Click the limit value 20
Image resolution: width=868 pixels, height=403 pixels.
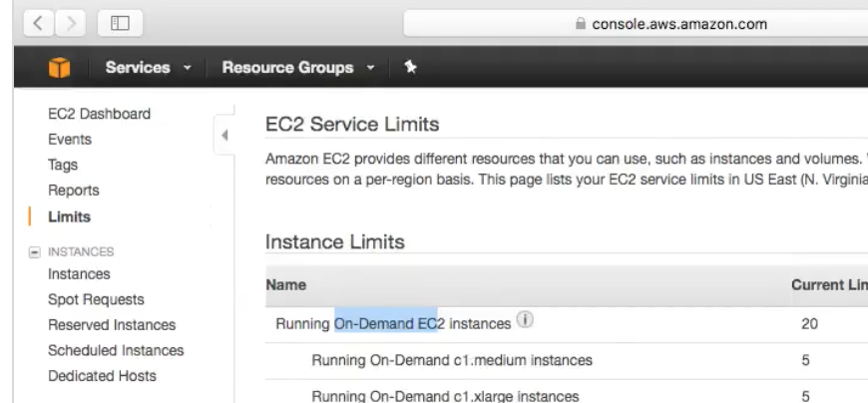(809, 324)
